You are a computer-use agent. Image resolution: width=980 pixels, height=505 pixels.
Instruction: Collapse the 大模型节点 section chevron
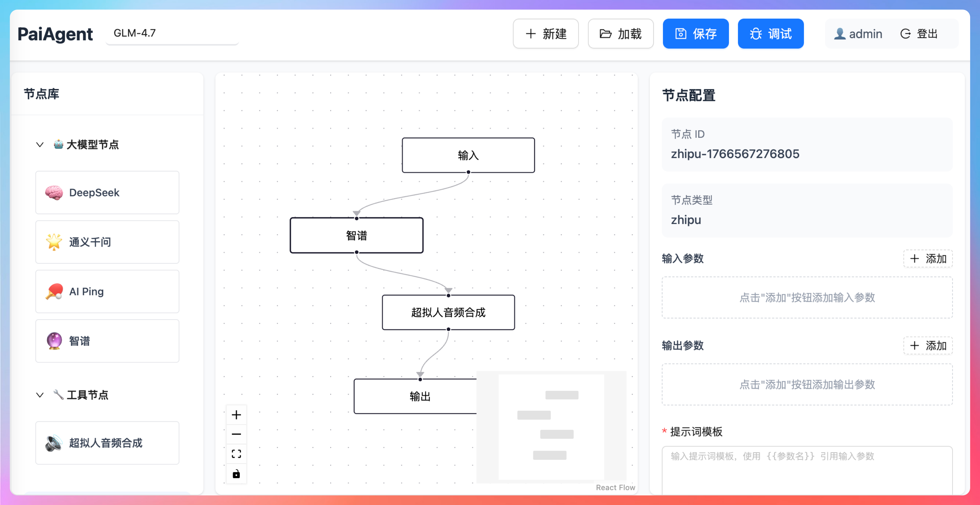[x=40, y=144]
